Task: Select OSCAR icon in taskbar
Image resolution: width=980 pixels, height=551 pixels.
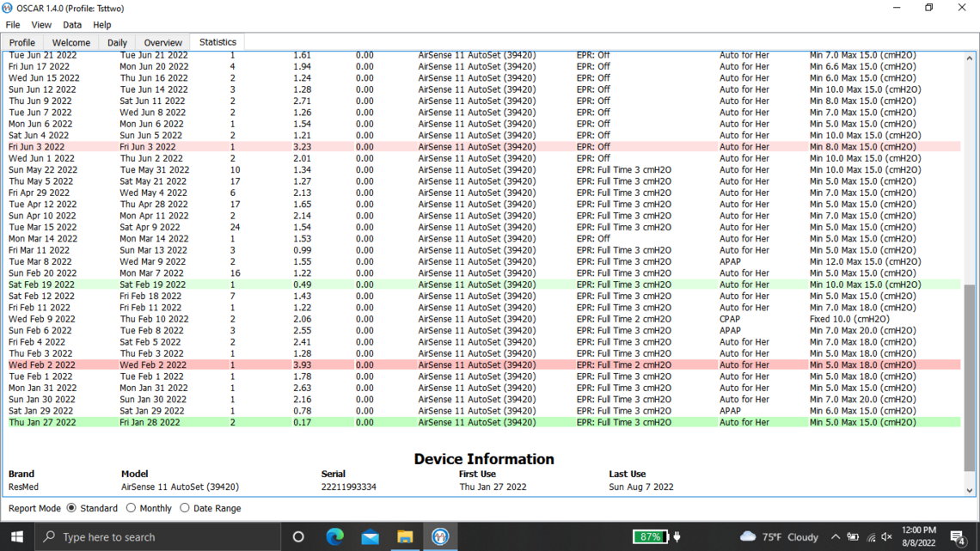Action: [x=440, y=536]
